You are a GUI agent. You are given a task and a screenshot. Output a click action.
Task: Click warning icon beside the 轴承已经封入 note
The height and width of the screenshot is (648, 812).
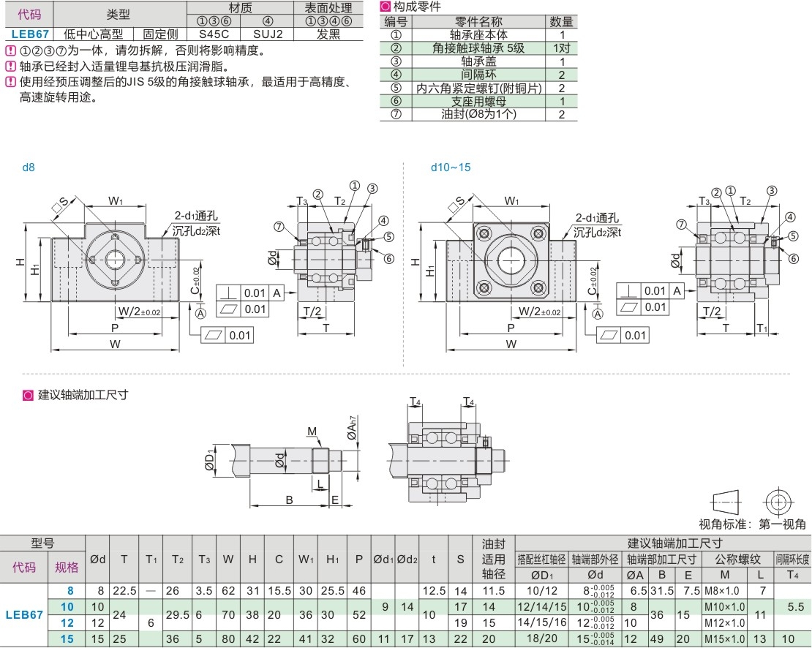coord(10,67)
